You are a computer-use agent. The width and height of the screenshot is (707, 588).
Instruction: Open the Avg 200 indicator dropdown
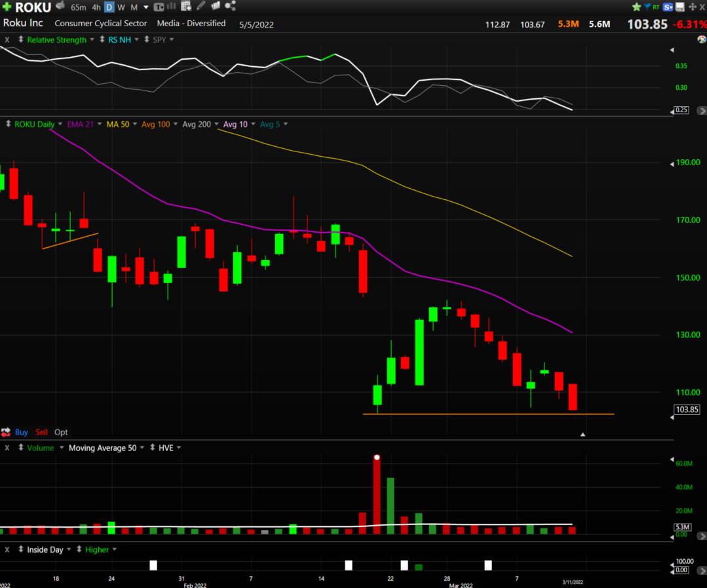click(216, 123)
